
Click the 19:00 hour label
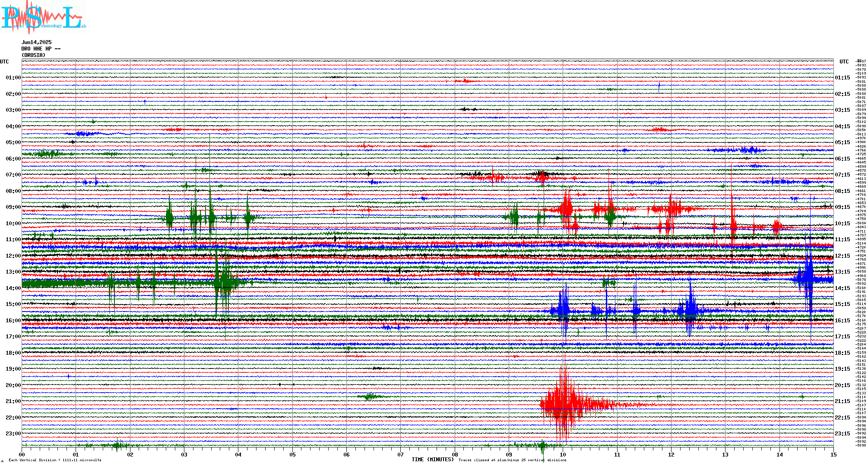(x=13, y=369)
